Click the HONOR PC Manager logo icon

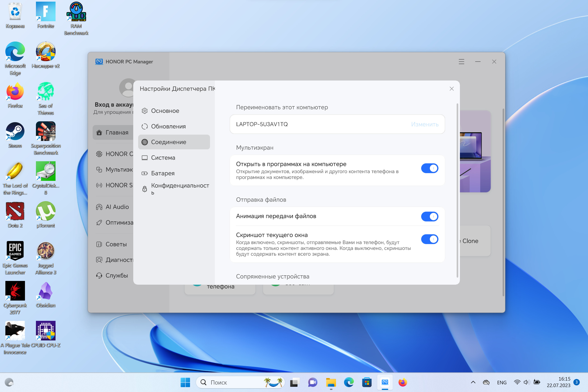(x=99, y=62)
